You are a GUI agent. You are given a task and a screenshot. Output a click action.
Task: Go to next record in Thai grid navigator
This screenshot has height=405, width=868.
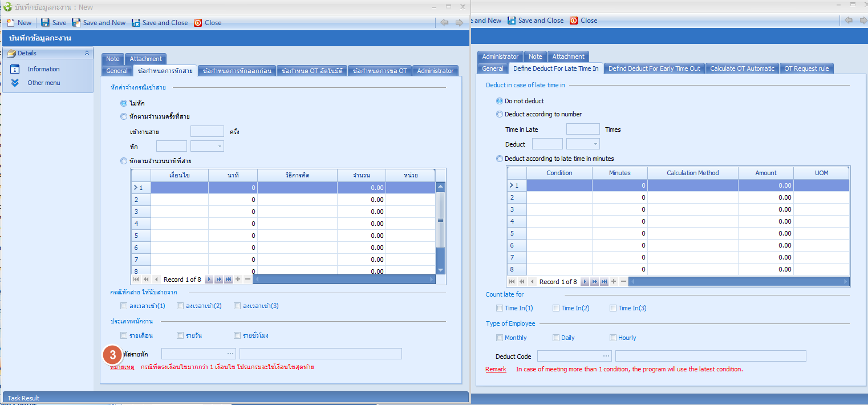pyautogui.click(x=209, y=280)
